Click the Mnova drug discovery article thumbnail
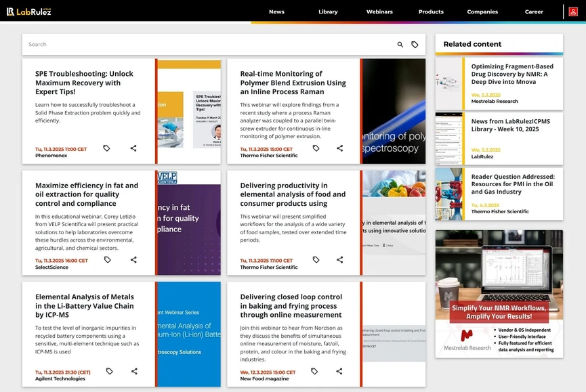Image resolution: width=586 pixels, height=392 pixels. 449,83
